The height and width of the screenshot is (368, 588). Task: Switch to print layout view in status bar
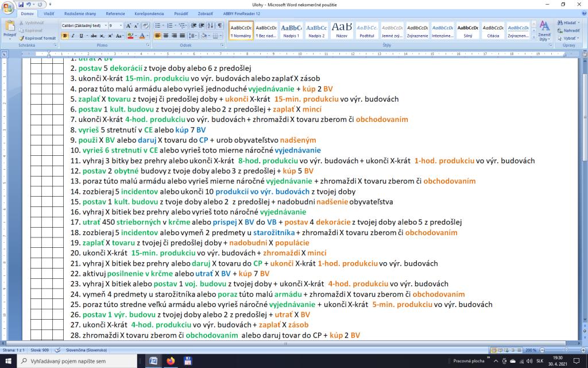493,350
